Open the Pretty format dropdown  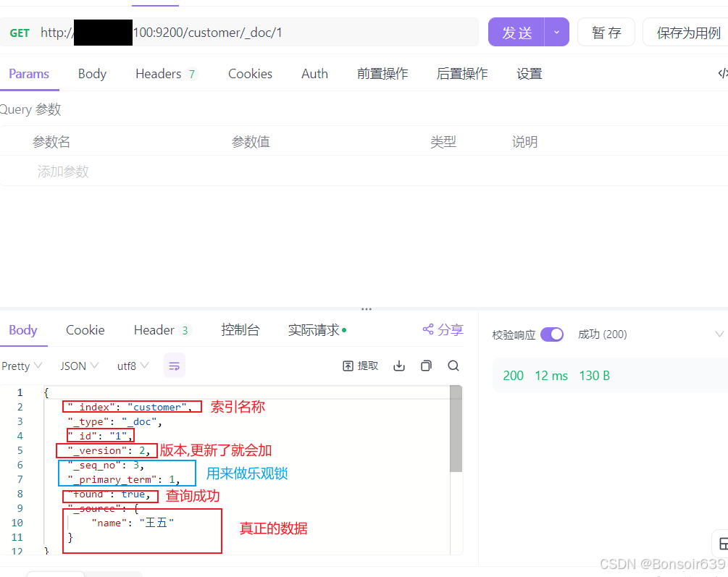21,366
